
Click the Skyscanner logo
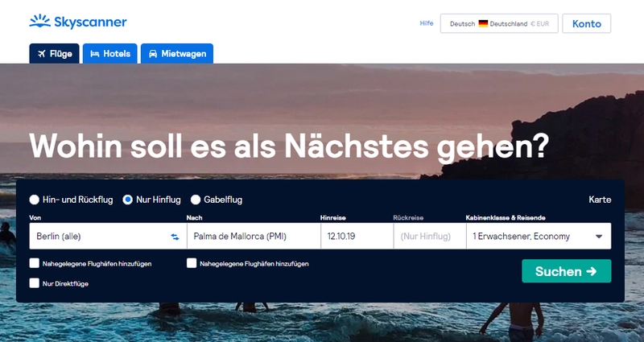click(78, 22)
